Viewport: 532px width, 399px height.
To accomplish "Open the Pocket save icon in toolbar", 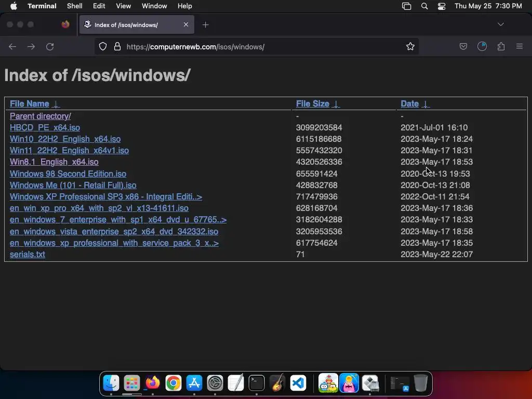I will click(x=463, y=46).
